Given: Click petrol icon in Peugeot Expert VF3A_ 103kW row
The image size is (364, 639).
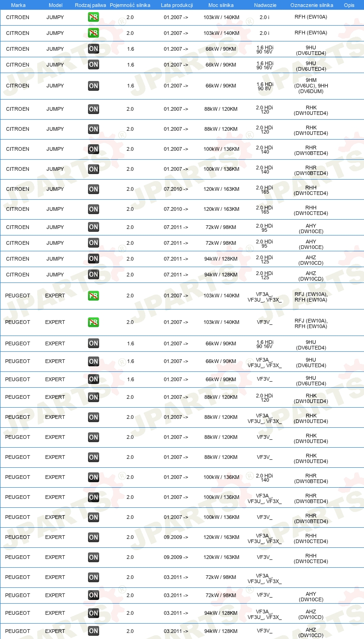Looking at the screenshot, I should point(94,296).
